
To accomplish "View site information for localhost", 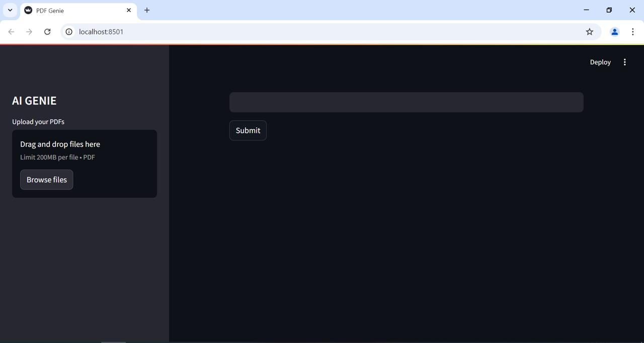I will [69, 32].
